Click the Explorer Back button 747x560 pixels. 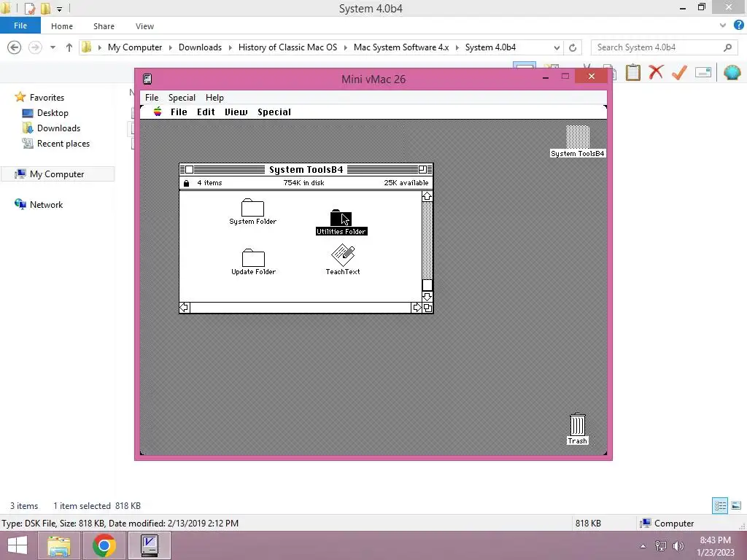pyautogui.click(x=15, y=47)
